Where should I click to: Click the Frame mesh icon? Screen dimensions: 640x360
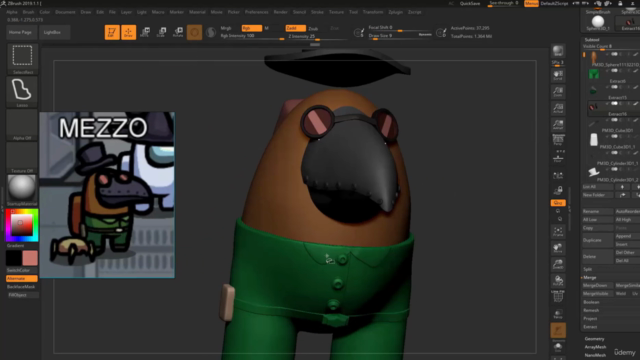tap(558, 231)
